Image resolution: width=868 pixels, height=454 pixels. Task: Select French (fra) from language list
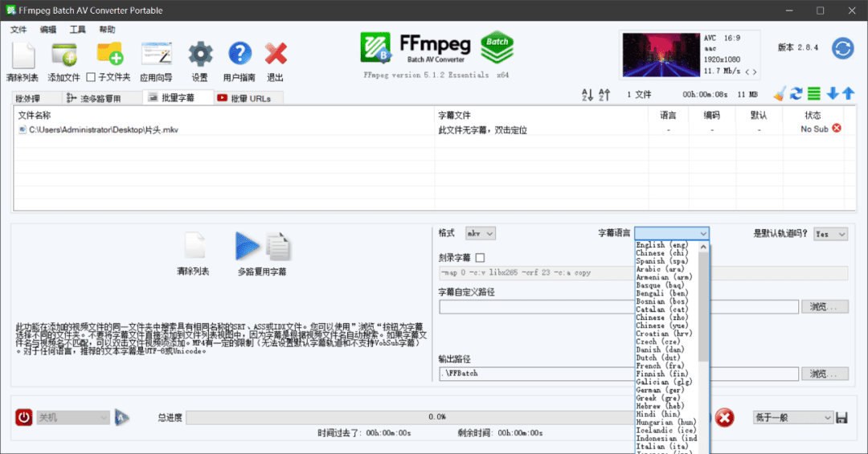pos(661,366)
